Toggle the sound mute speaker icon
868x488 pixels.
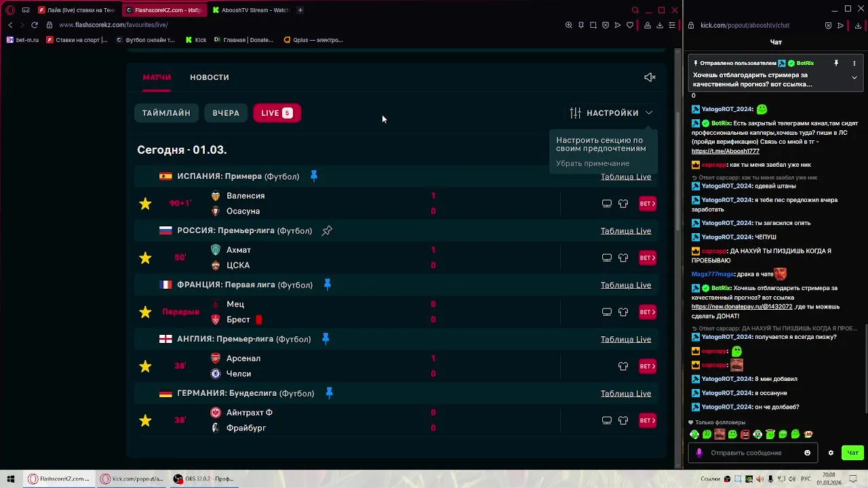tap(650, 77)
